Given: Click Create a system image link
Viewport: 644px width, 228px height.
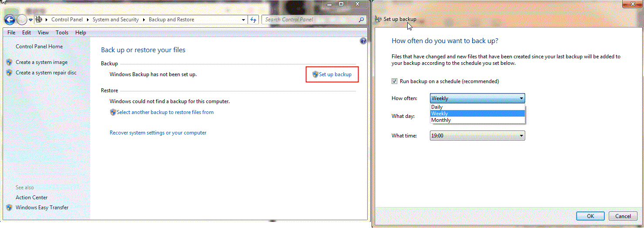Looking at the screenshot, I should (42, 62).
